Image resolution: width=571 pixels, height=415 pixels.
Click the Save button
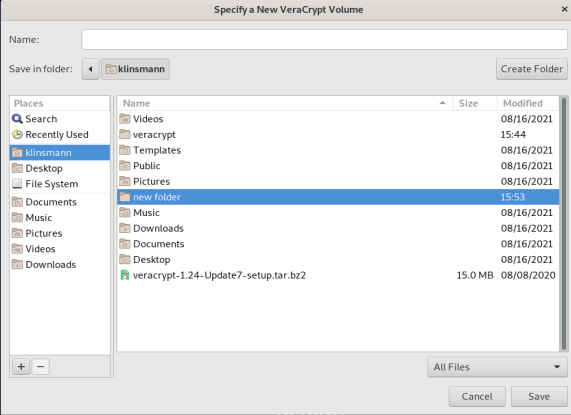(539, 396)
